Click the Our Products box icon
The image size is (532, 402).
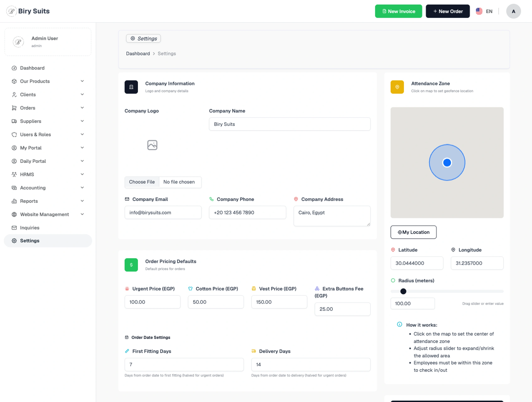(14, 81)
